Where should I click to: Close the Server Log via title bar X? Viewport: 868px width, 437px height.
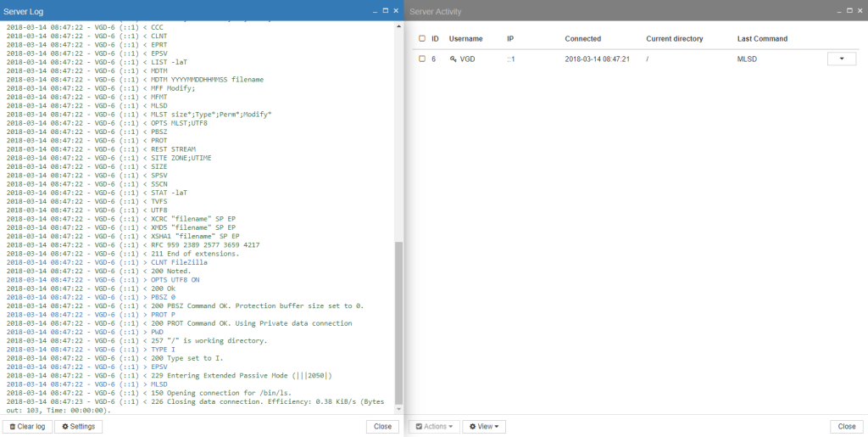pos(396,10)
